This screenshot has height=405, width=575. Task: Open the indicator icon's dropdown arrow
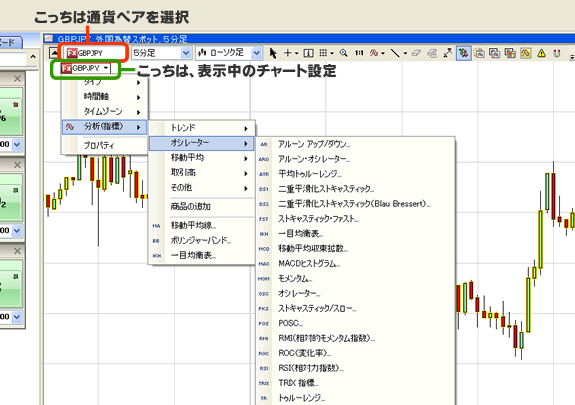coord(383,54)
